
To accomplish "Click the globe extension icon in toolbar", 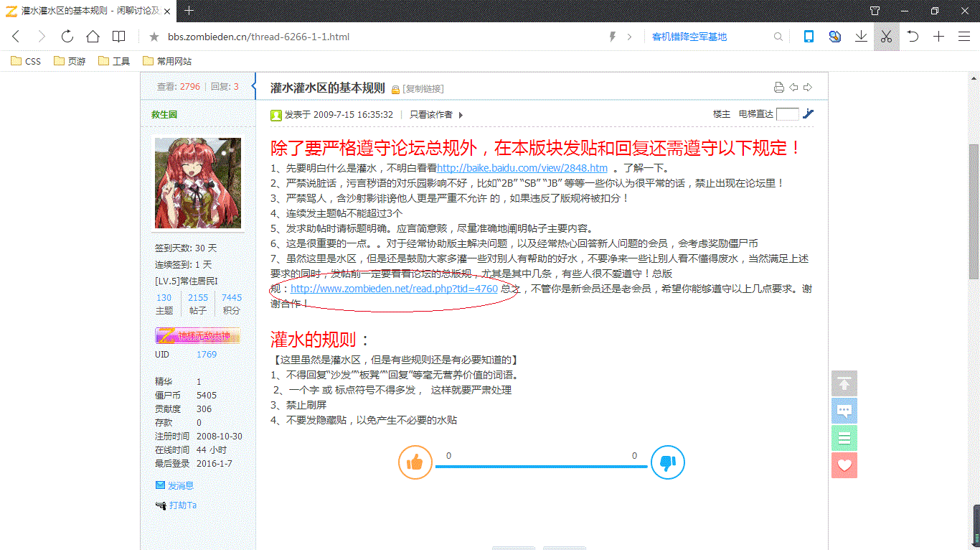I will 834,37.
